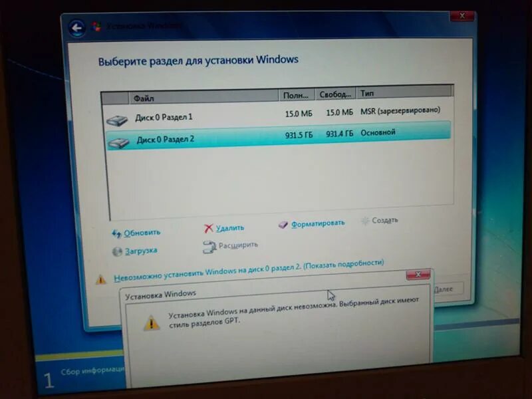Click the warning icon in the GPT error dialog
Viewport: 532px width, 399px height.
point(152,323)
